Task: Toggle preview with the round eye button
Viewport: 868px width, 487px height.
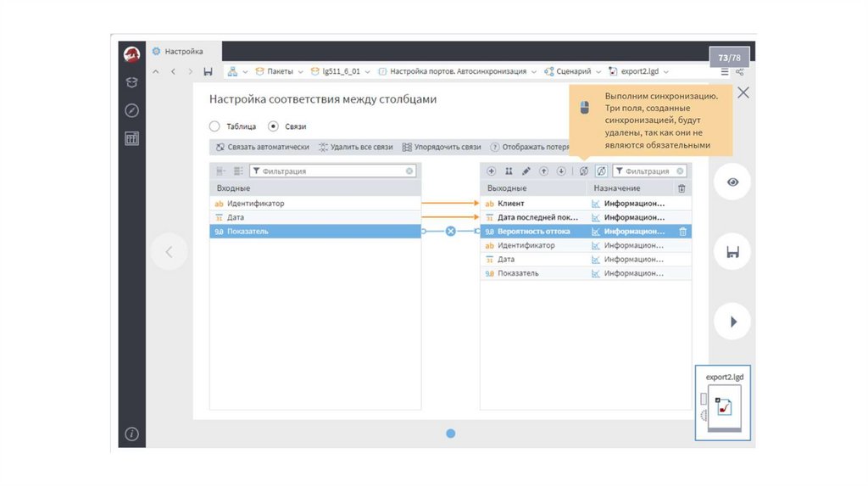Action: pyautogui.click(x=732, y=182)
